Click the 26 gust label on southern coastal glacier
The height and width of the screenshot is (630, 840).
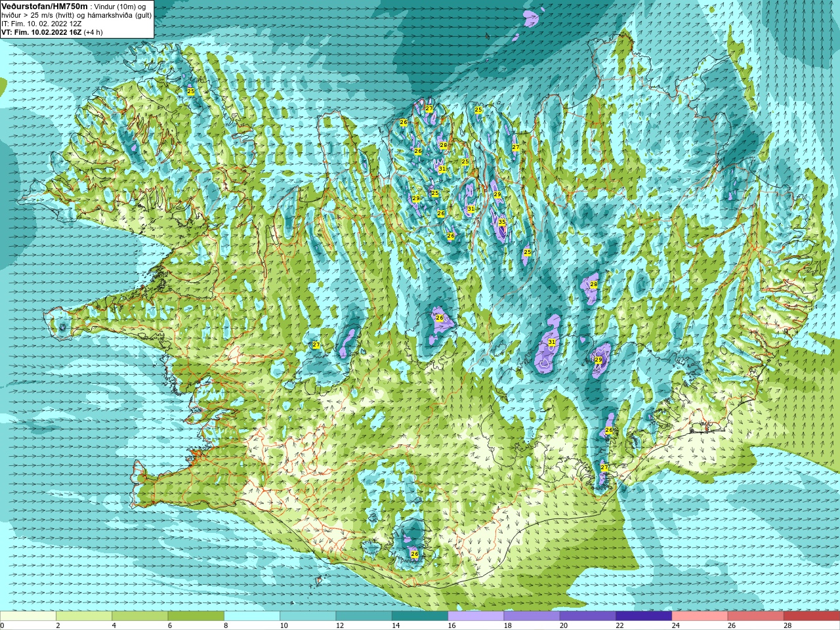coord(415,554)
